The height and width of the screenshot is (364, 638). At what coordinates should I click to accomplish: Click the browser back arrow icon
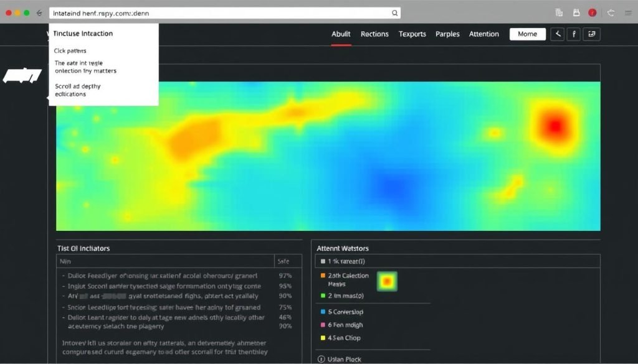tap(40, 12)
